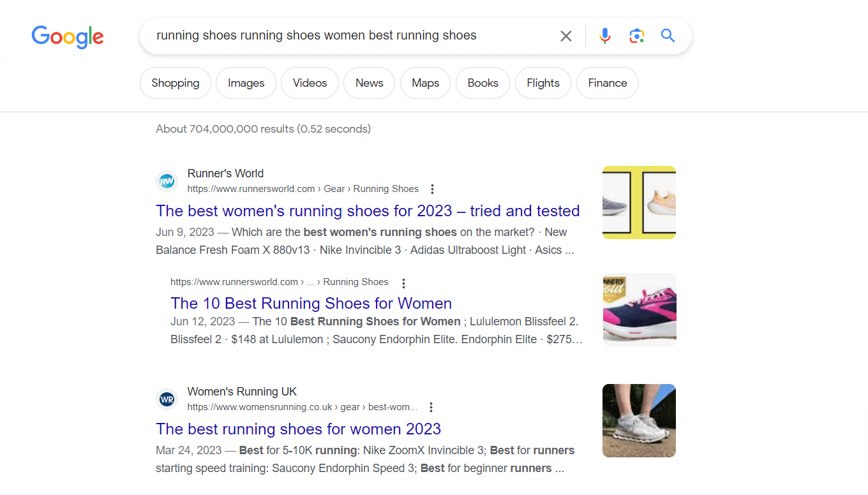Clear the search box with the X icon
The height and width of the screenshot is (495, 868).
tap(565, 36)
